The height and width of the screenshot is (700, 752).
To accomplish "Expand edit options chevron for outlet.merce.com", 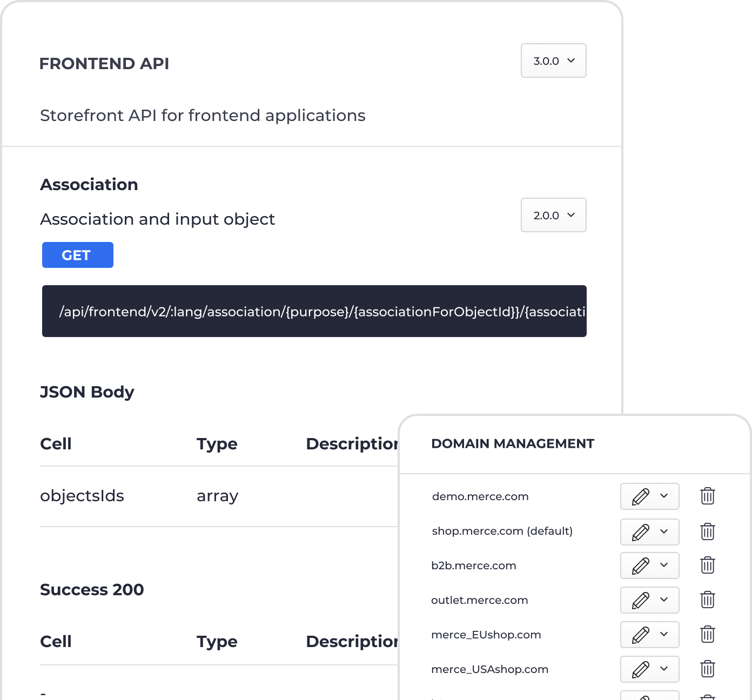I will (664, 600).
